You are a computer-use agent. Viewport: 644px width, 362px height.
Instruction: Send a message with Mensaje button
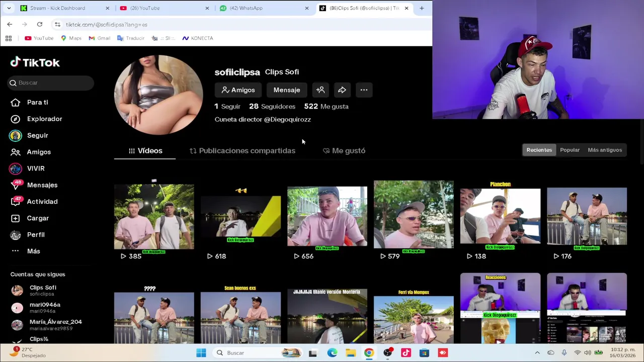click(x=287, y=90)
